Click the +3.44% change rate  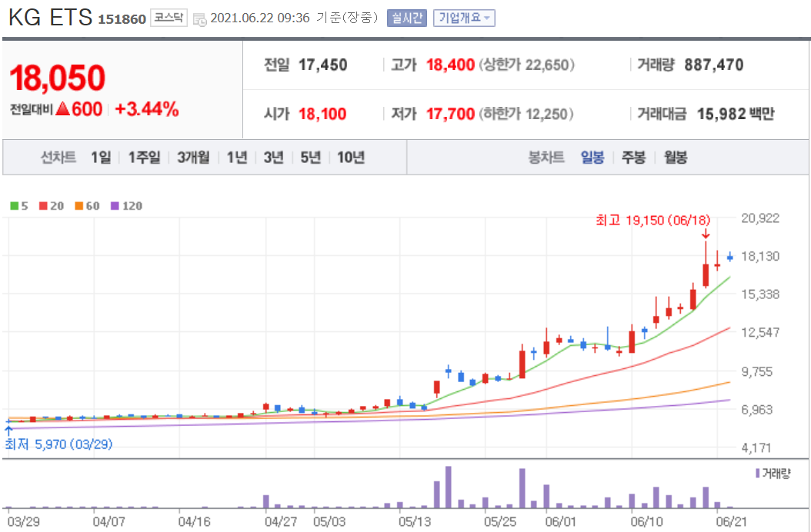tap(147, 109)
